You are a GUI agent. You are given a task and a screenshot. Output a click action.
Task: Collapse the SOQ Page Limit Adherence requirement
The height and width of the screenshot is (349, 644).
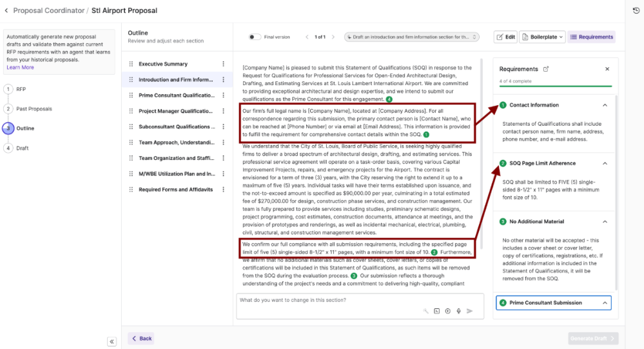(605, 164)
